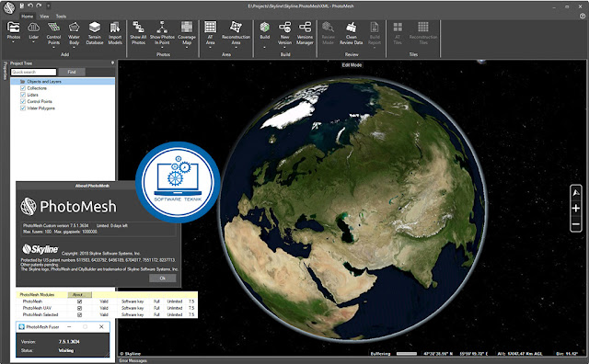
Task: Expand the Photos dropdown arrow
Action: [x=14, y=42]
